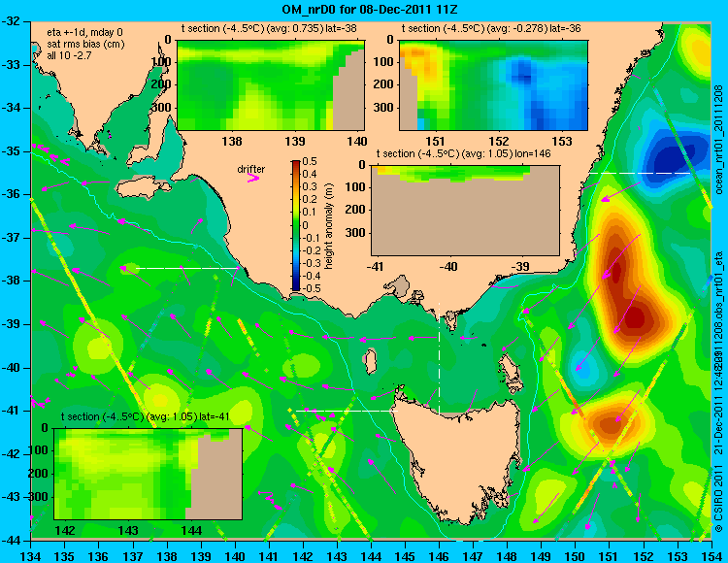Viewport: 728px width, 563px height.
Task: Click the -32 latitude axis label
Action: [13, 21]
